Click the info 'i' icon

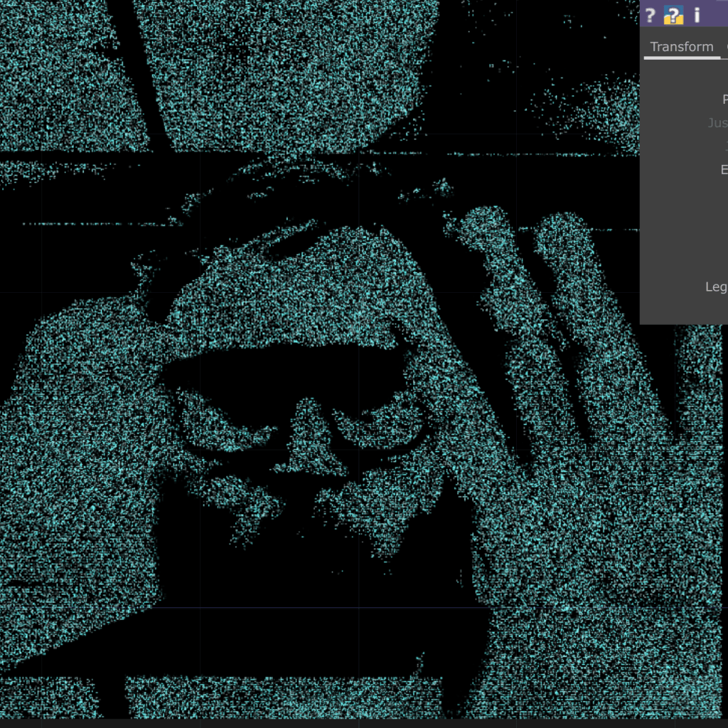tap(697, 15)
